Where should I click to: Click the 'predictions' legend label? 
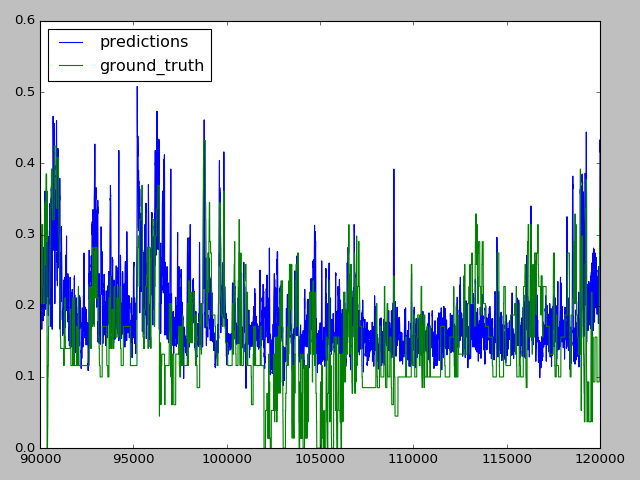[144, 42]
